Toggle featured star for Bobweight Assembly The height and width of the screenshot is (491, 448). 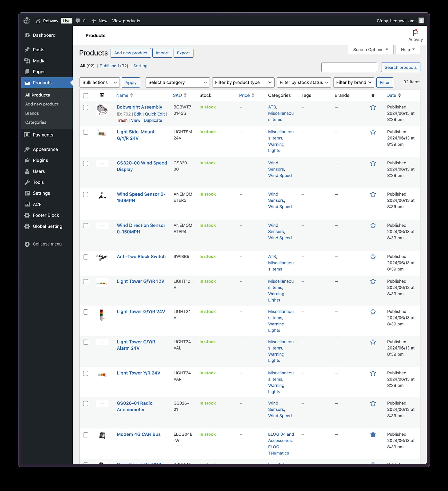[x=373, y=107]
